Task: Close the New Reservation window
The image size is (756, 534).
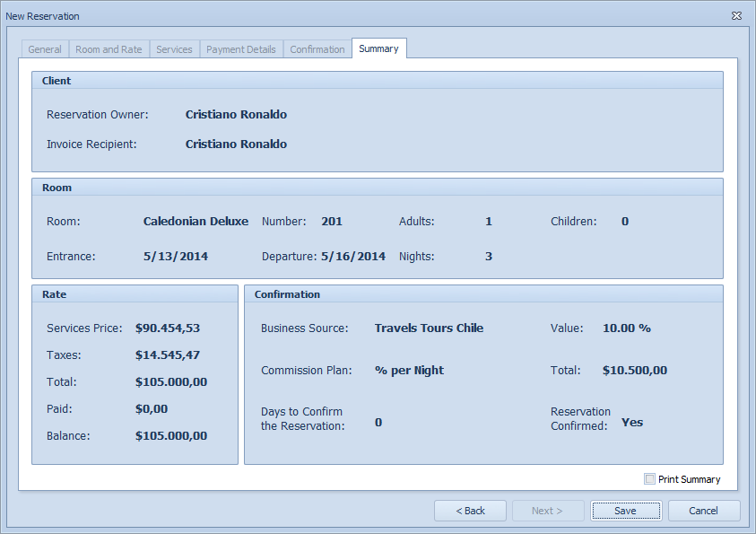Action: coord(736,16)
